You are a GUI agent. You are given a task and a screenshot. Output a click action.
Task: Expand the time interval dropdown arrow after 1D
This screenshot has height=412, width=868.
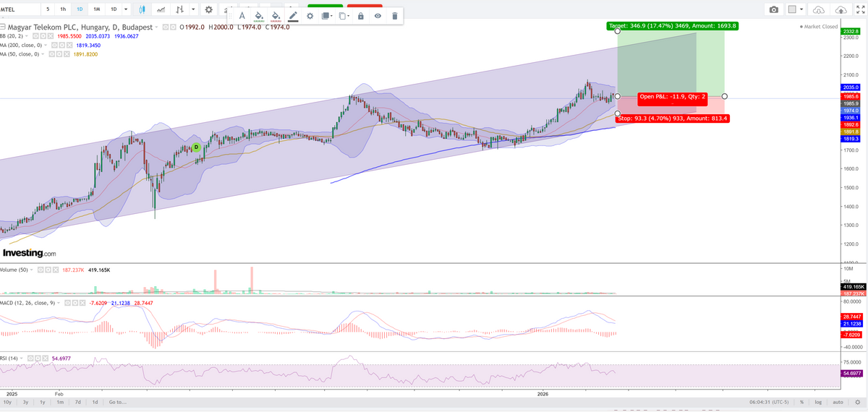coord(127,9)
